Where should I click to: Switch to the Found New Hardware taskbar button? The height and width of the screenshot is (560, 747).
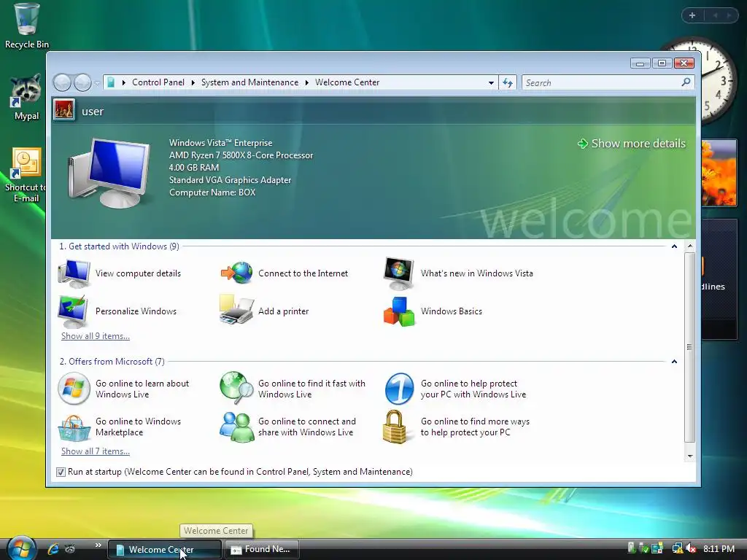[262, 549]
